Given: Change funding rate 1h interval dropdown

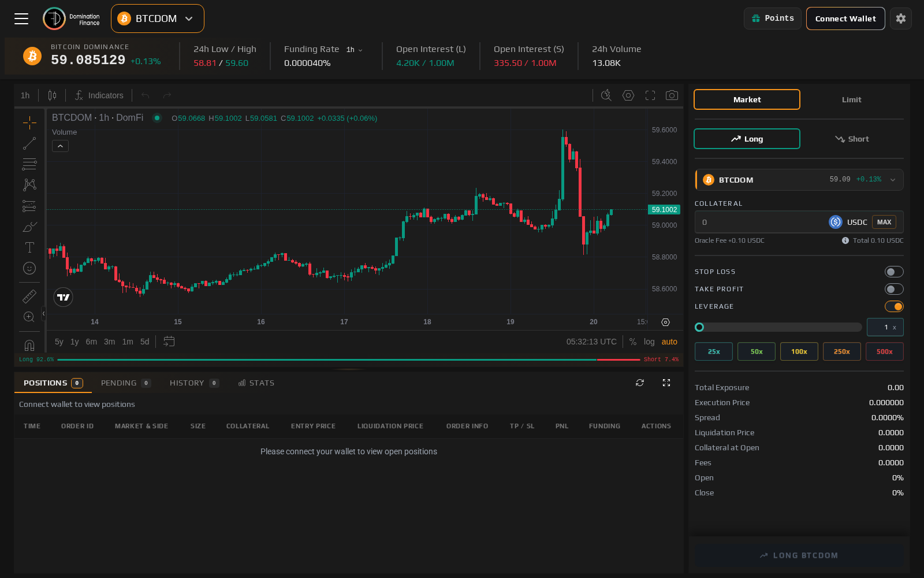Looking at the screenshot, I should [x=355, y=50].
